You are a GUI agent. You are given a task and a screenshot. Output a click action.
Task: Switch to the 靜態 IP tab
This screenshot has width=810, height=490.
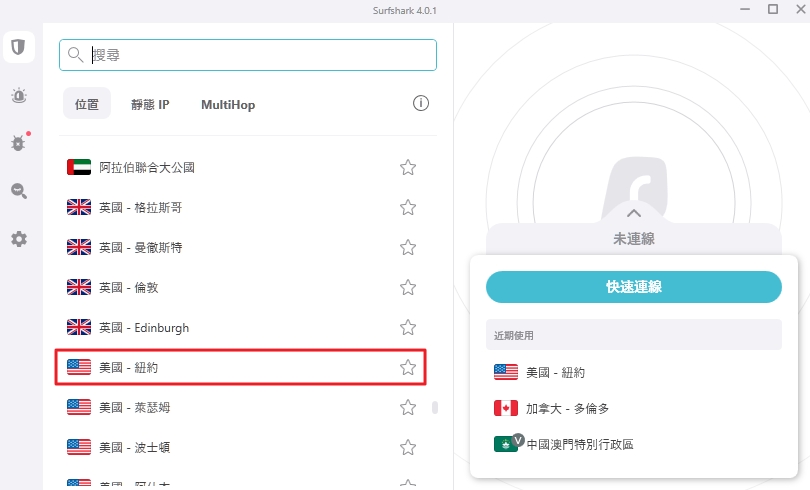point(150,104)
